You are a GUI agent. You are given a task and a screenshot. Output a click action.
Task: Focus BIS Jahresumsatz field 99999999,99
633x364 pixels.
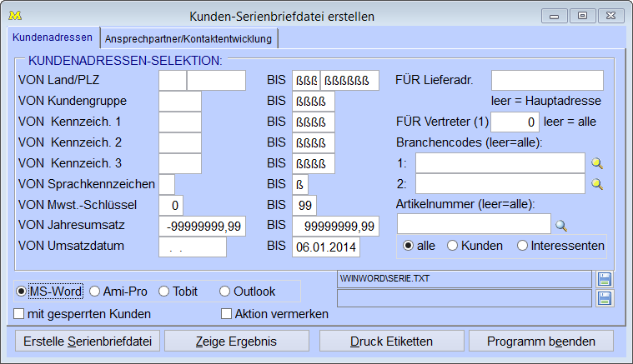click(x=335, y=226)
